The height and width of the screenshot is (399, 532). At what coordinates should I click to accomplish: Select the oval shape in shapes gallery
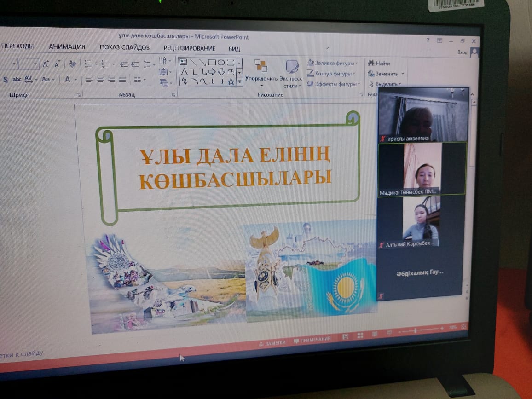click(x=221, y=63)
